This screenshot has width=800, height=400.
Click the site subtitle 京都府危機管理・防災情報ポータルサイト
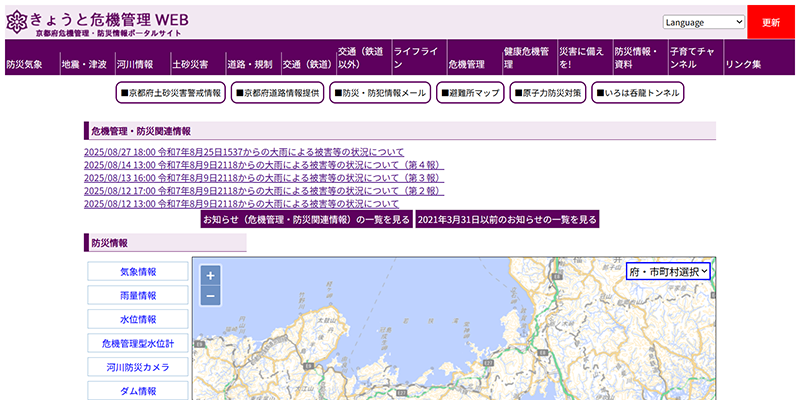tap(108, 33)
